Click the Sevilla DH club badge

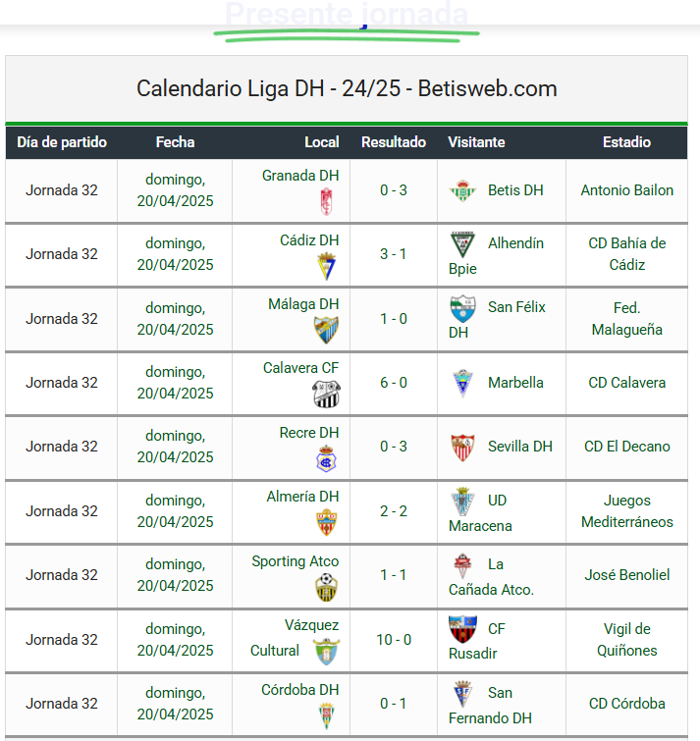pyautogui.click(x=462, y=448)
